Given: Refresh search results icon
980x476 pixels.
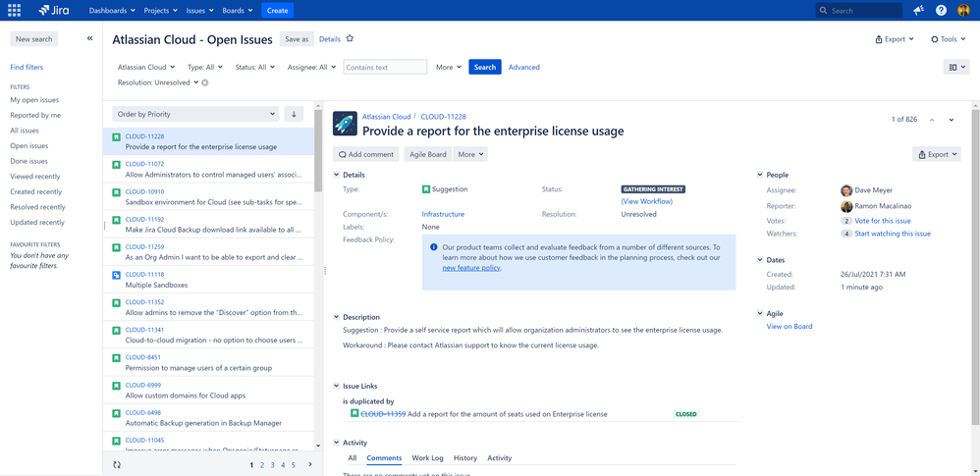Looking at the screenshot, I should pyautogui.click(x=116, y=465).
